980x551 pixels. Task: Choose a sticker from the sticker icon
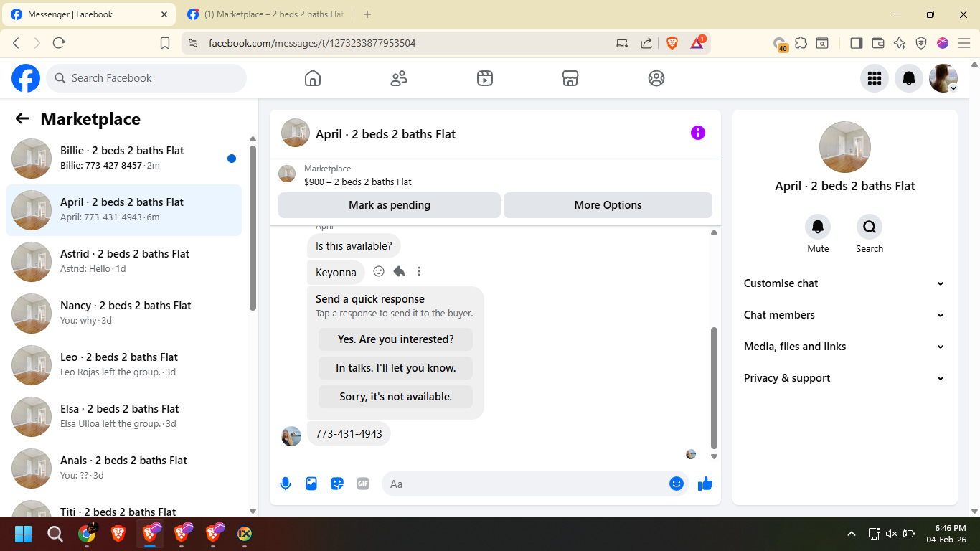point(337,484)
